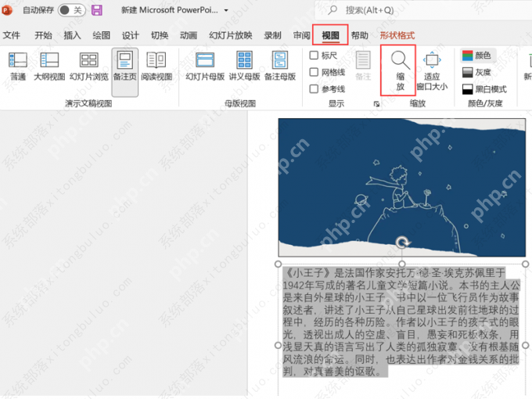The width and height of the screenshot is (532, 399).
Task: Enable the 网格线 gridlines checkbox
Action: tap(315, 72)
